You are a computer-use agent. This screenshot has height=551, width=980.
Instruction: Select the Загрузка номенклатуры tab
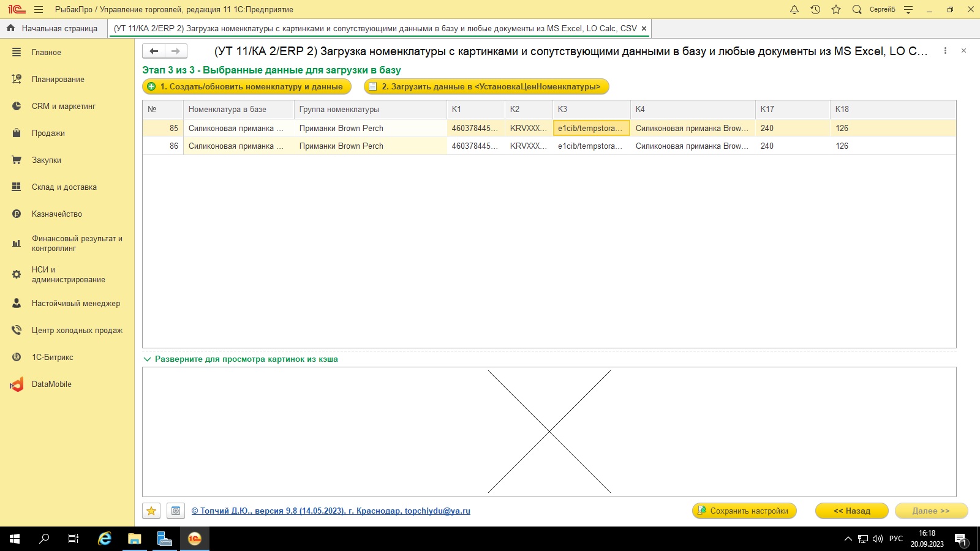coord(375,28)
